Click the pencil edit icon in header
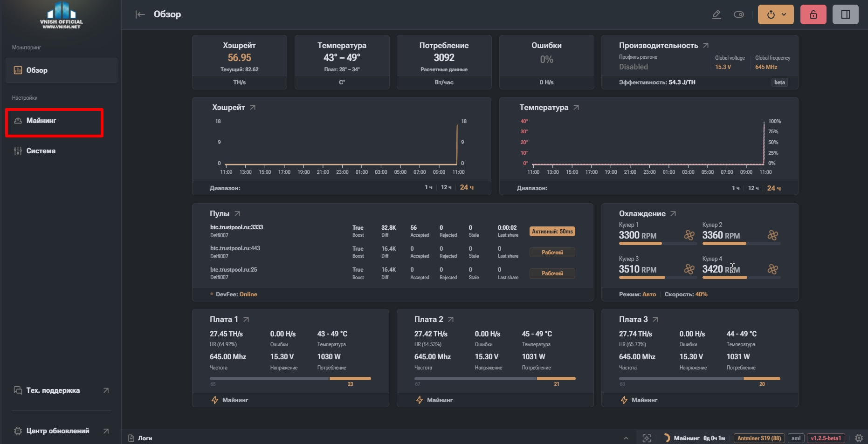 coord(716,14)
